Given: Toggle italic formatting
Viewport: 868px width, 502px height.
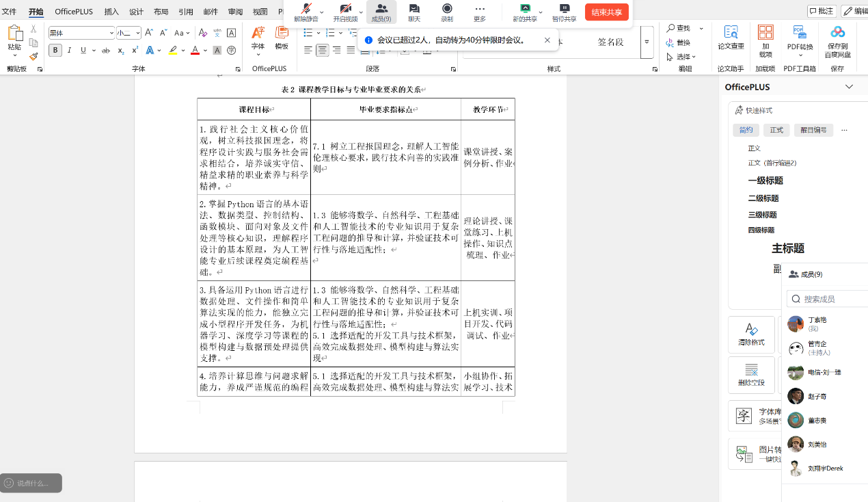Looking at the screenshot, I should (70, 50).
